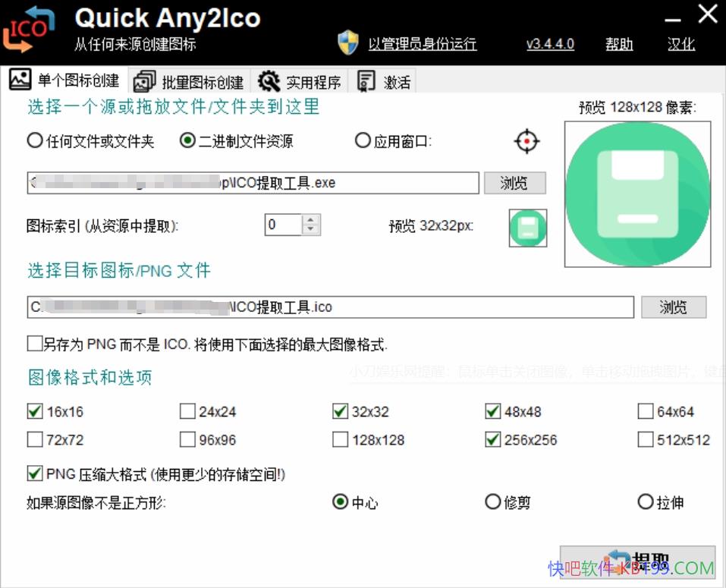
Task: Open the 批量图标创建 tab
Action: (x=190, y=82)
